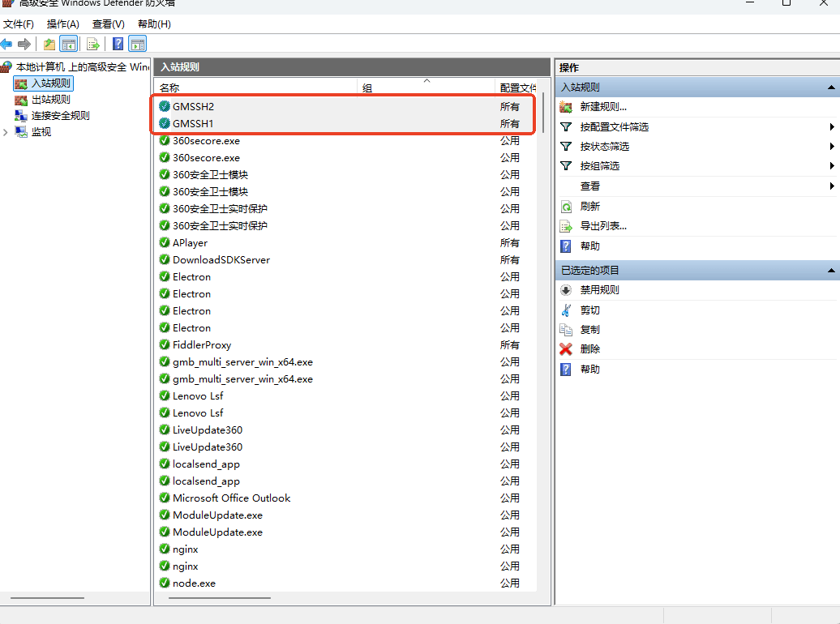The image size is (840, 624).
Task: Collapse the 已选定的项目 action section
Action: pyautogui.click(x=831, y=271)
